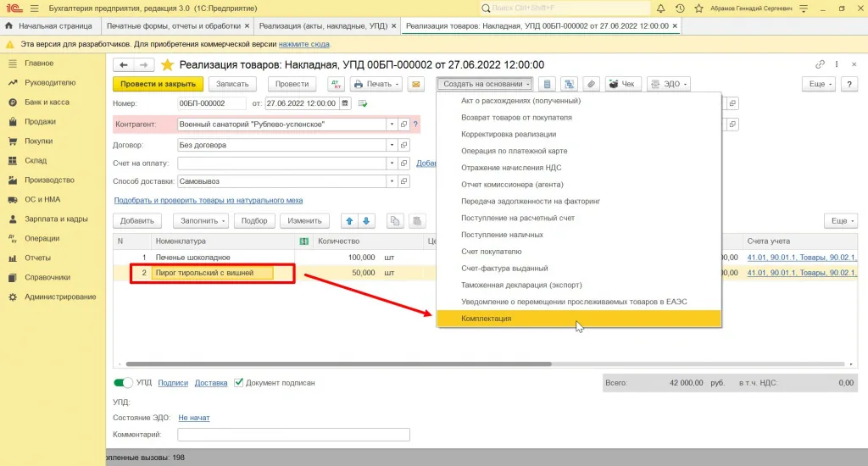This screenshot has height=466, width=868.
Task: Click Чек button
Action: (x=623, y=84)
